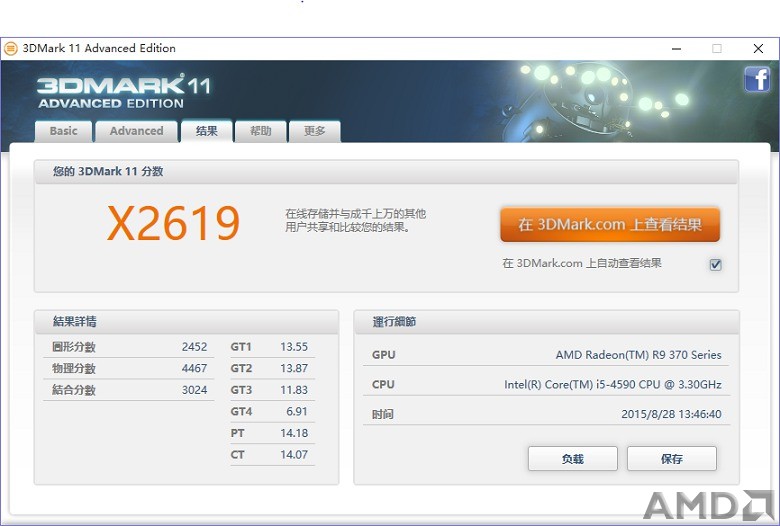Click the CPU row label
The width and height of the screenshot is (780, 526).
point(383,384)
